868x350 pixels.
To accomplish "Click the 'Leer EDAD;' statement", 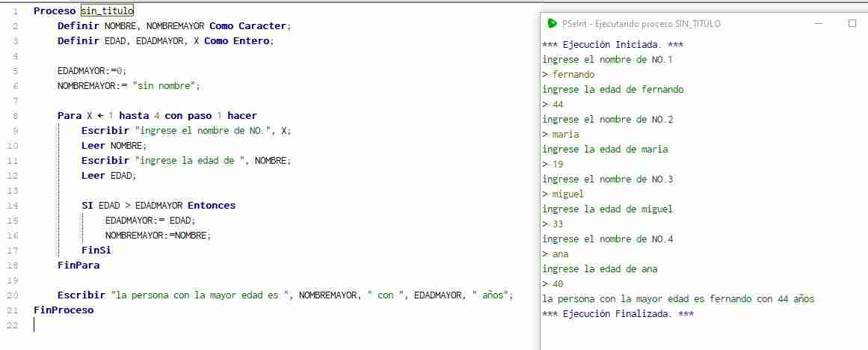I will (108, 176).
